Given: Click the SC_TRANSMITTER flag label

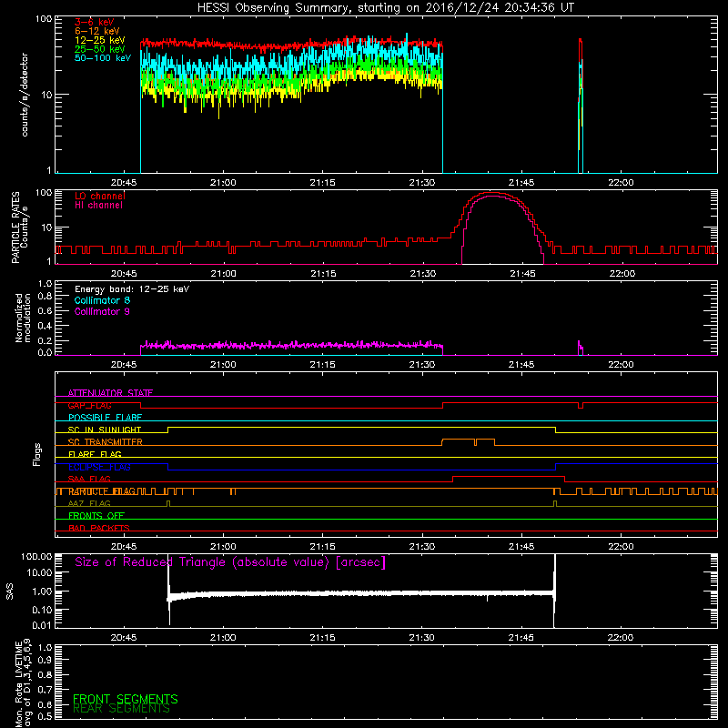Looking at the screenshot, I should click(x=105, y=442).
